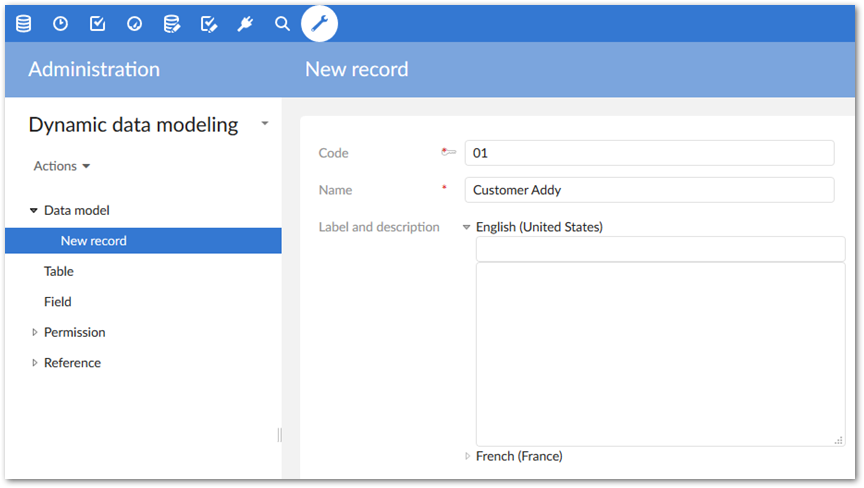Collapse the Data model tree node
This screenshot has width=864, height=488.
pos(34,211)
